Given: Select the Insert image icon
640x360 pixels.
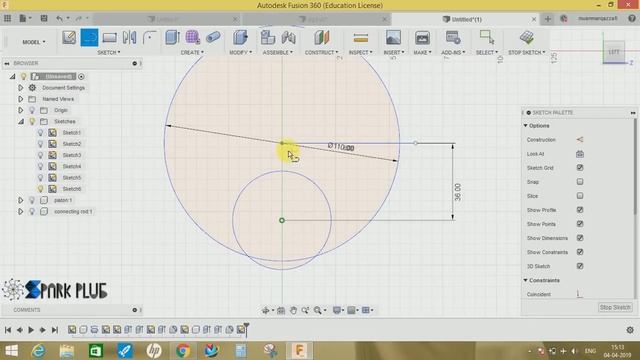Looking at the screenshot, I should [x=393, y=38].
